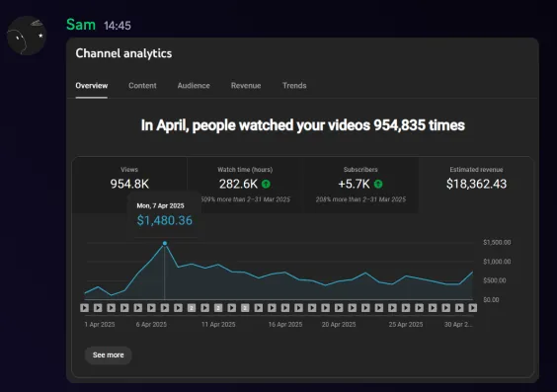Click the green up-arrow beside +5.7K
The width and height of the screenshot is (557, 392).
point(378,184)
